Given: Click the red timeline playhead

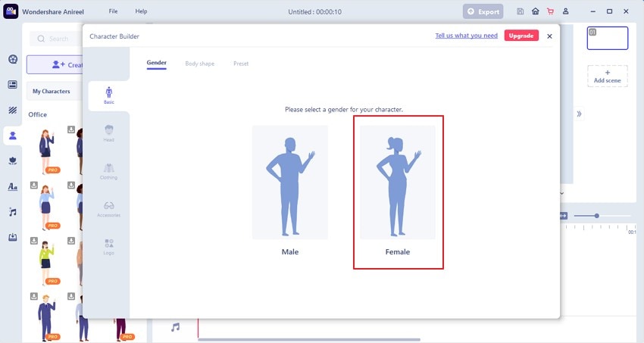Looking at the screenshot, I should point(198,328).
